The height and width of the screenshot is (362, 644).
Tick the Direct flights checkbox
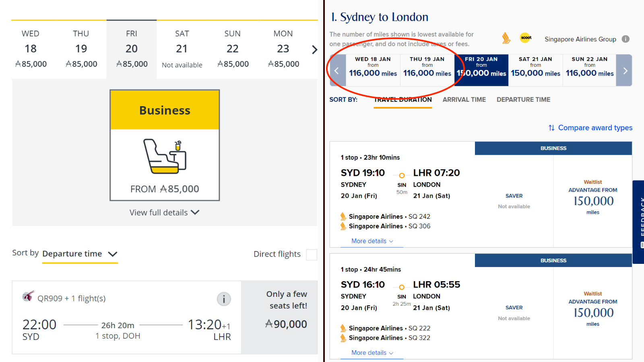[312, 255]
